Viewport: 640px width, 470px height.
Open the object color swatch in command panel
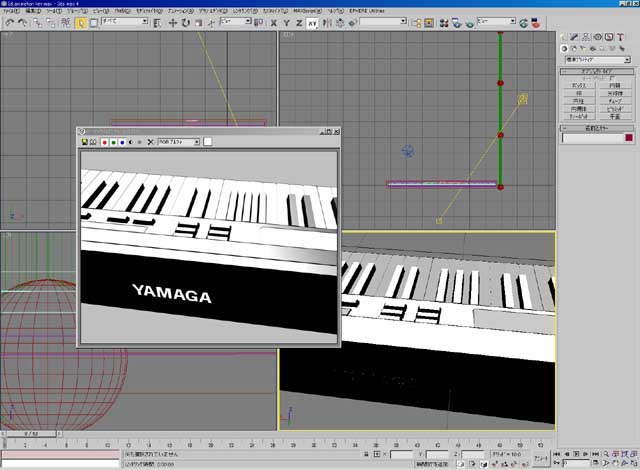pos(629,138)
